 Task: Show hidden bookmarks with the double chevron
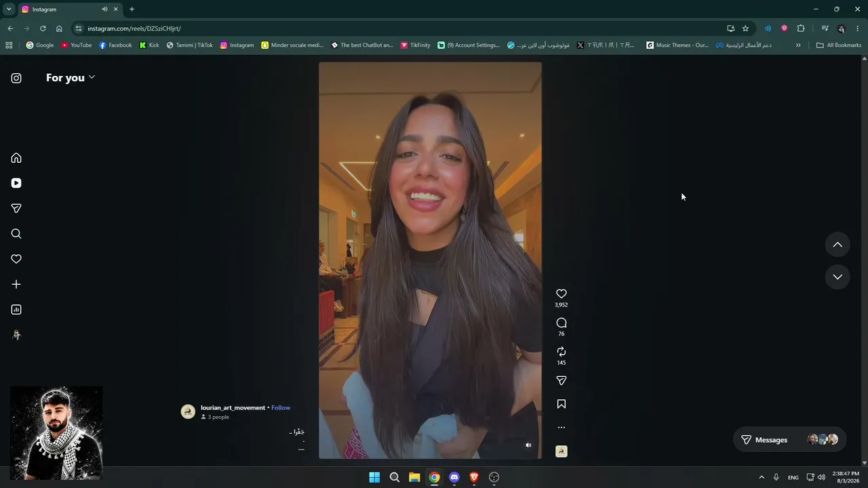click(x=798, y=45)
